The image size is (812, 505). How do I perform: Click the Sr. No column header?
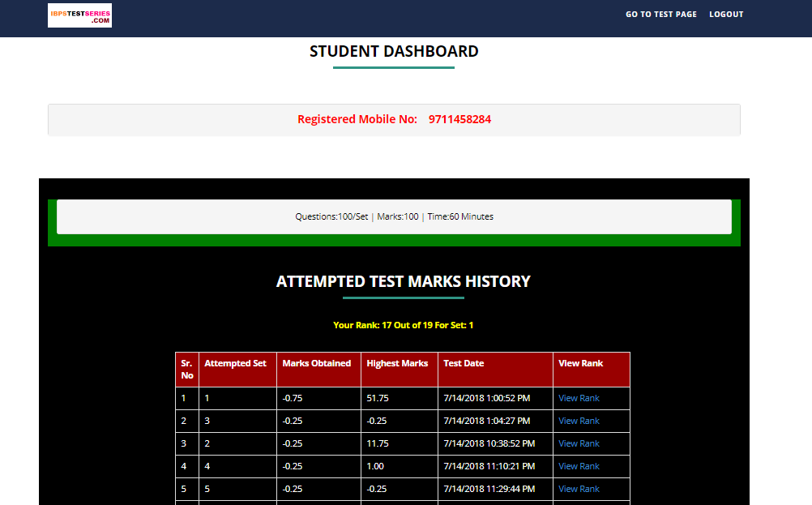(x=187, y=370)
